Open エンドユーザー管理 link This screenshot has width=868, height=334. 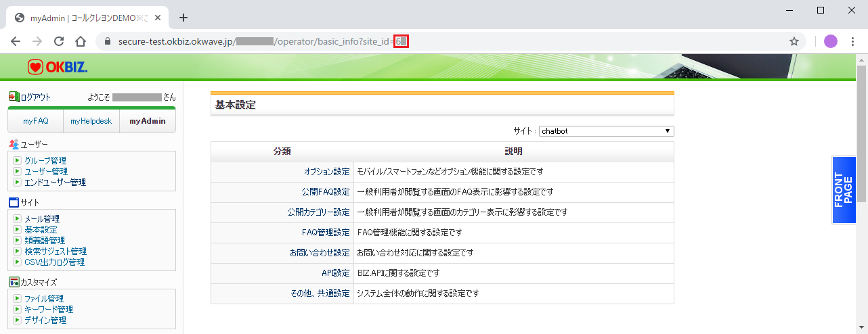55,183
